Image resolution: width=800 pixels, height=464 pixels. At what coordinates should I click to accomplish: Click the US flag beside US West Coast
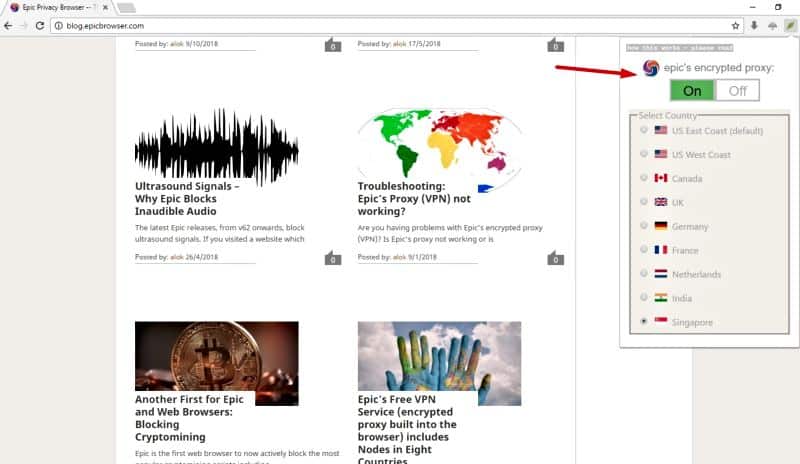click(661, 154)
